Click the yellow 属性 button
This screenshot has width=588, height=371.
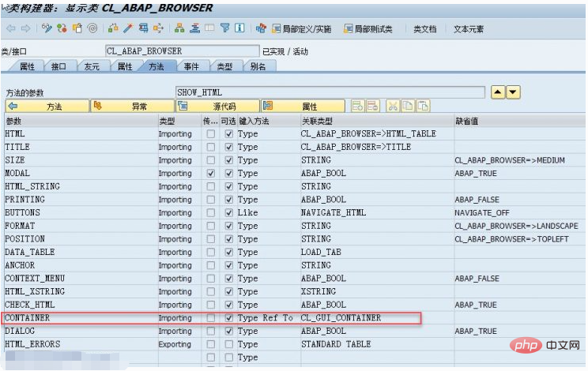(303, 107)
